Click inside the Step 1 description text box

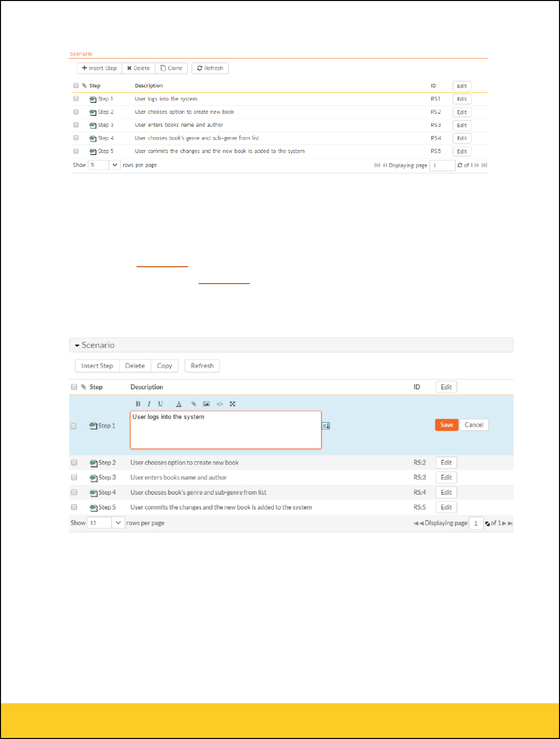point(226,430)
